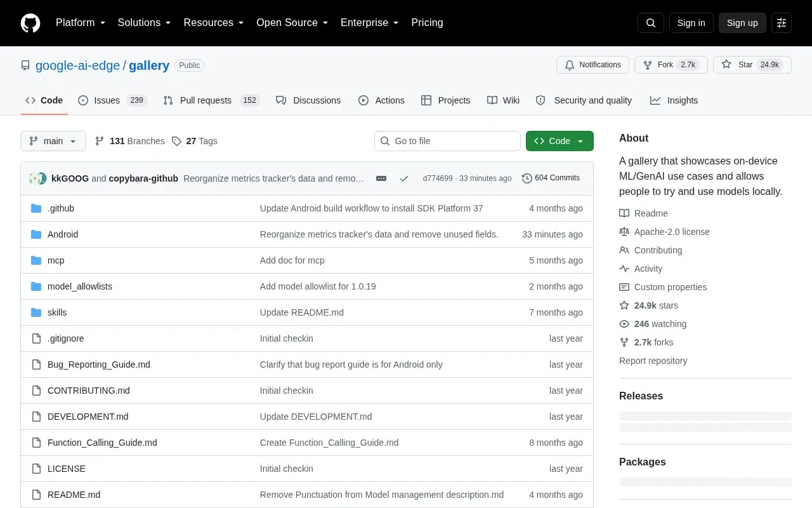Star the gallery repository
This screenshot has height=508, width=812.
click(752, 65)
